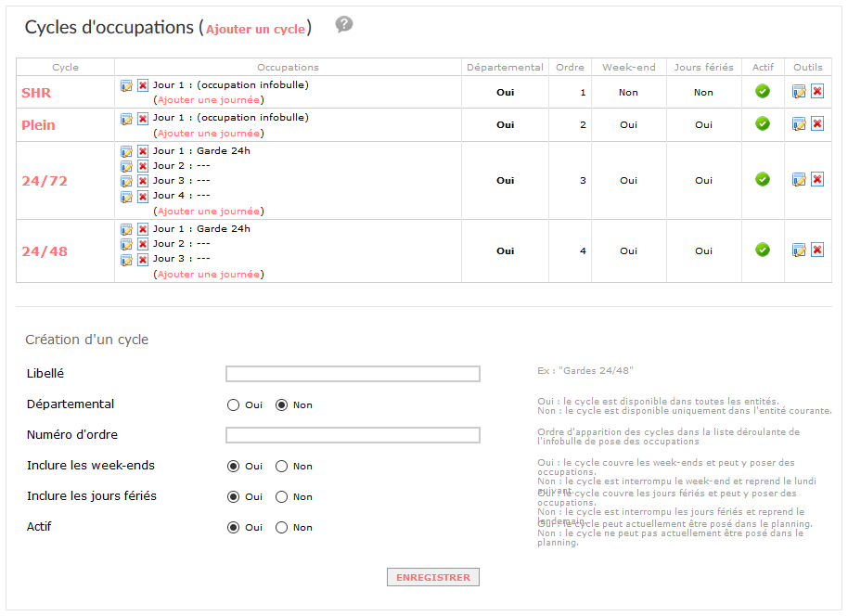This screenshot has height=616, width=848.
Task: Delete the 24/72 cycle using its Outils red cross
Action: tap(817, 179)
